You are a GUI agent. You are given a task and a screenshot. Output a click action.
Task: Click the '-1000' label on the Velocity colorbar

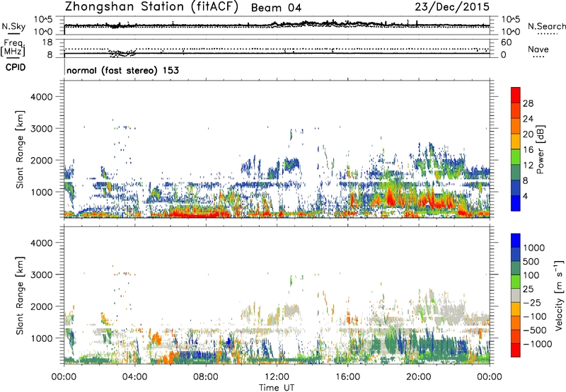pos(538,344)
